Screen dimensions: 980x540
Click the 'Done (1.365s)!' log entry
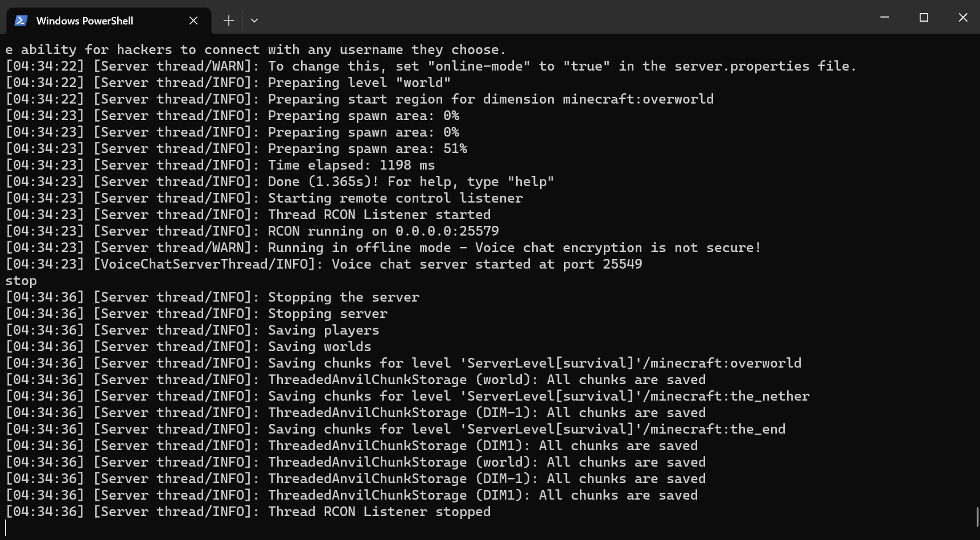tap(279, 181)
